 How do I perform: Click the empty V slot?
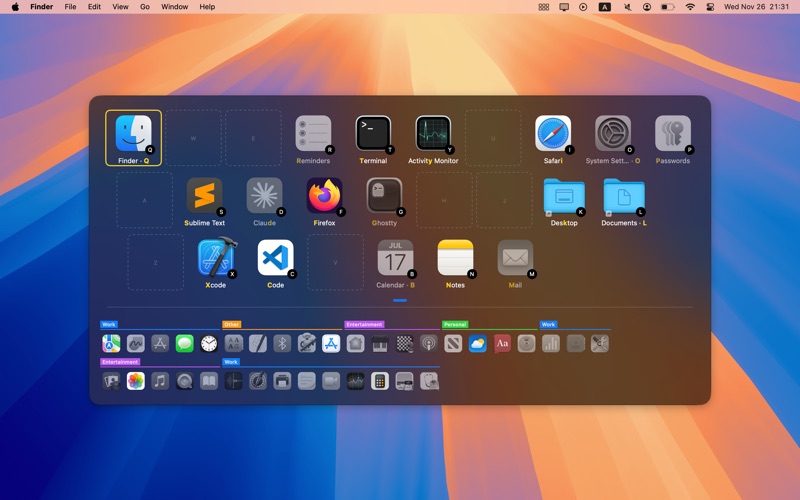click(335, 262)
